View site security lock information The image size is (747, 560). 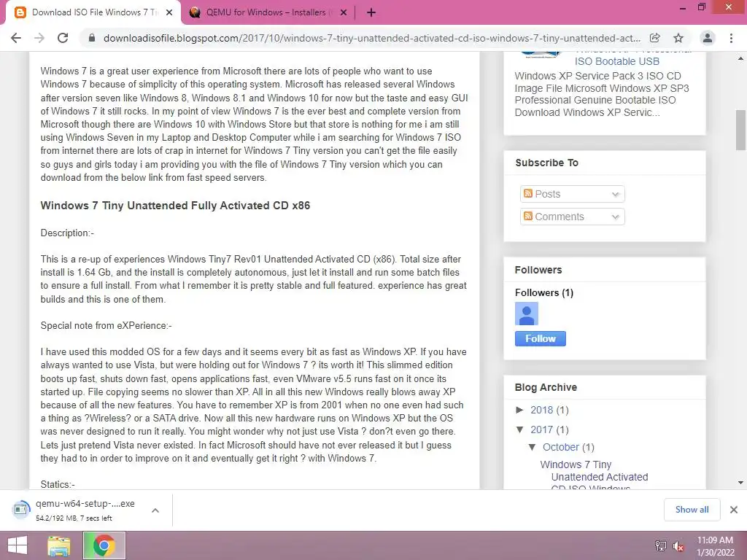[x=92, y=38]
